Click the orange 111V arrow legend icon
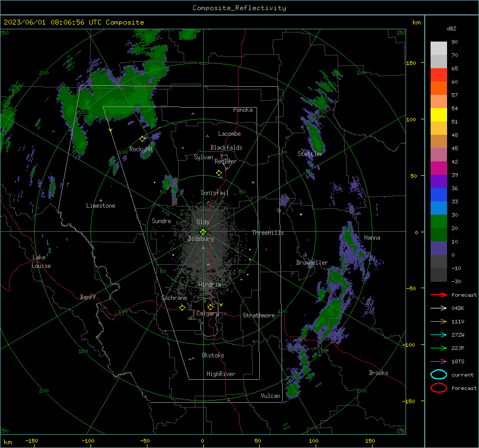The height and width of the screenshot is (448, 479). (x=439, y=321)
